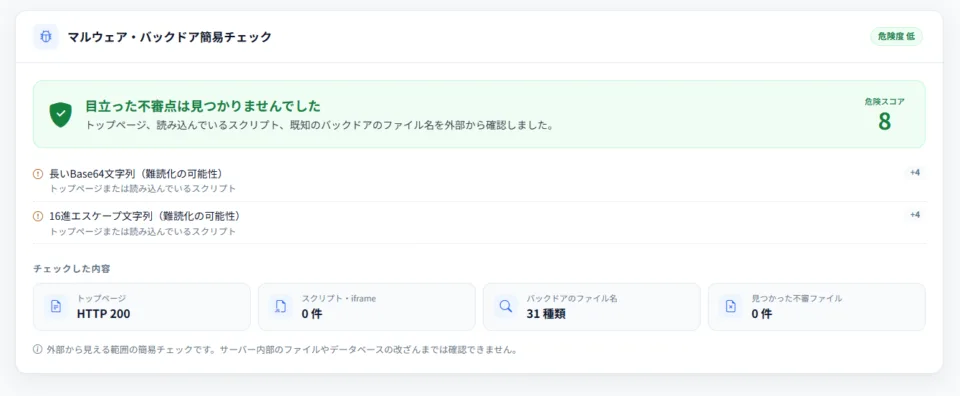The width and height of the screenshot is (960, 396).
Task: Click the 見つかった不審ファイル card label
Action: (797, 299)
